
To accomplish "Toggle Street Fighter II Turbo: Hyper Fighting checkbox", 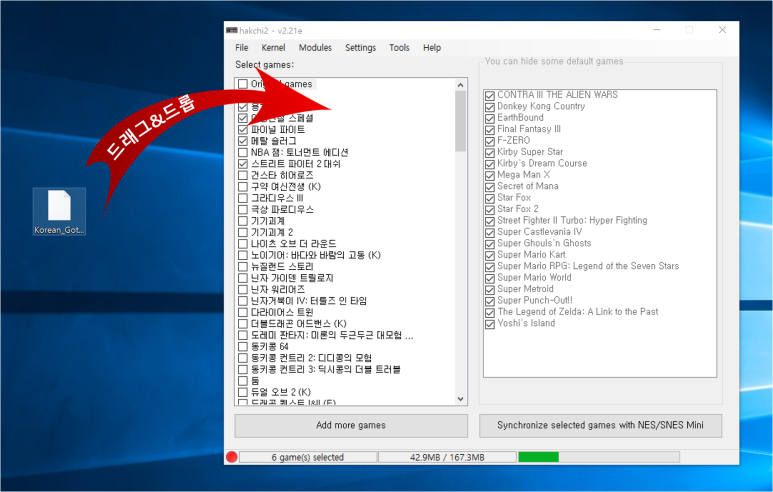I will pos(490,221).
